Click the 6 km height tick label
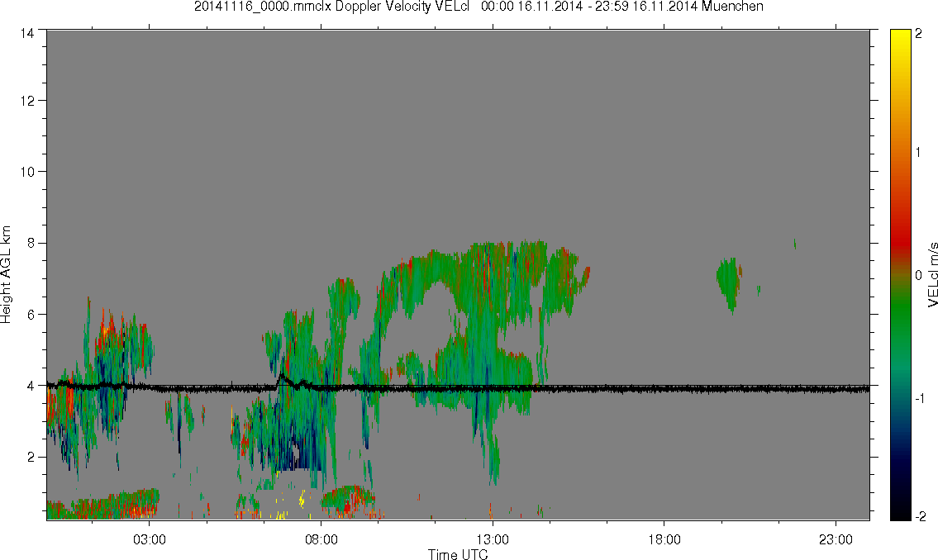 pyautogui.click(x=30, y=315)
